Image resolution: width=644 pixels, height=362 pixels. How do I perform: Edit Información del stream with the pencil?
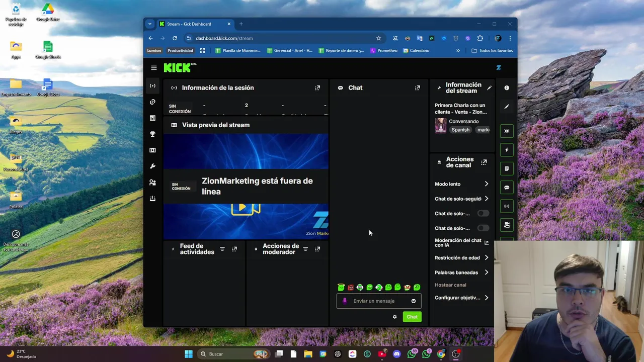click(x=489, y=87)
